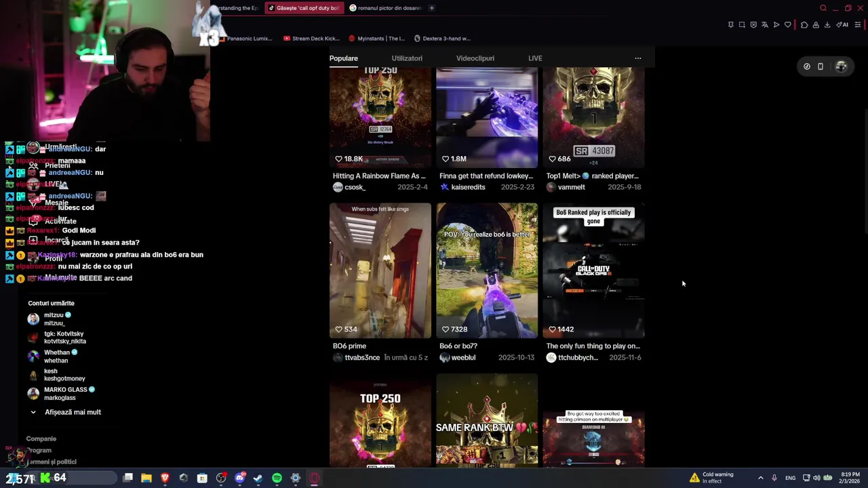This screenshot has width=868, height=488.
Task: Visit the weeblul creator profile
Action: pos(458,357)
